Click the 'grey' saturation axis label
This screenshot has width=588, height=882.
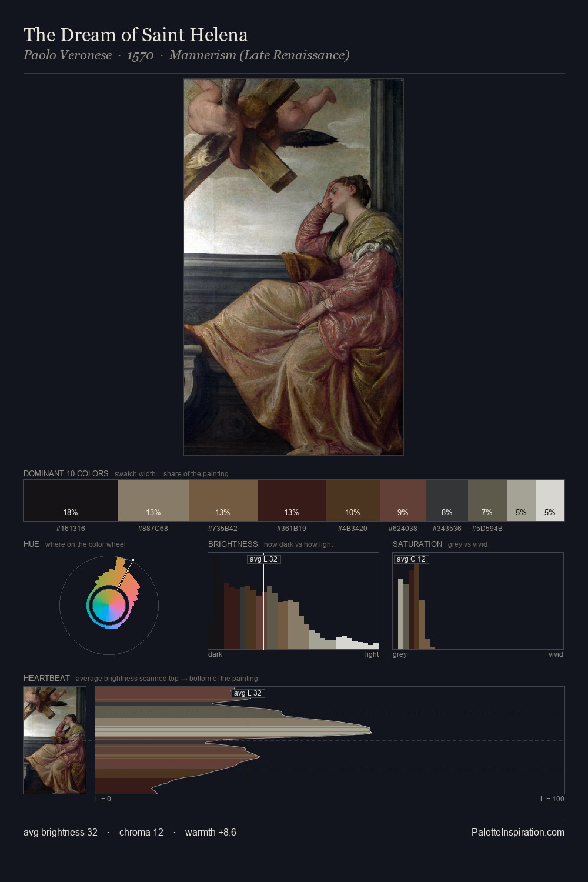[x=400, y=654]
